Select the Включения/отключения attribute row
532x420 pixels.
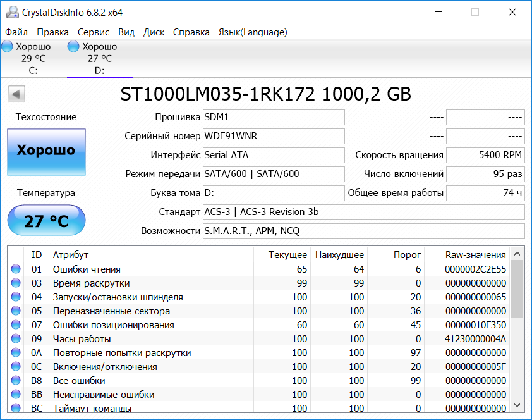point(258,366)
